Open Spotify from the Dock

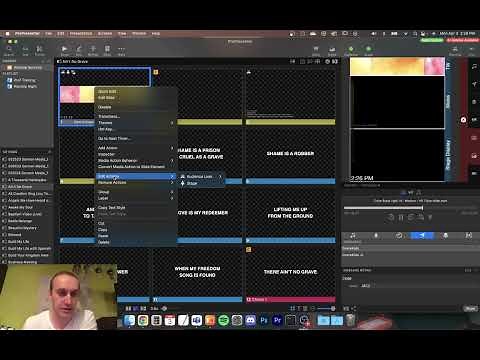[x=224, y=320]
